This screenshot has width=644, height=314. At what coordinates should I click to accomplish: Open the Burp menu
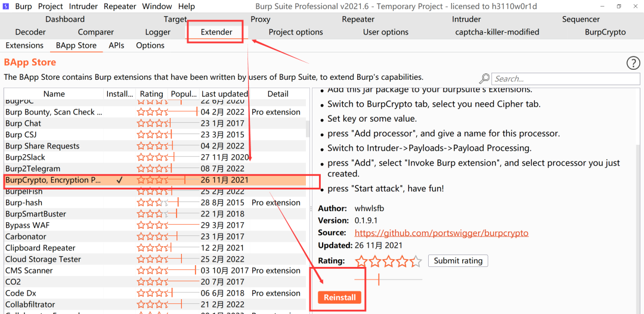click(23, 7)
